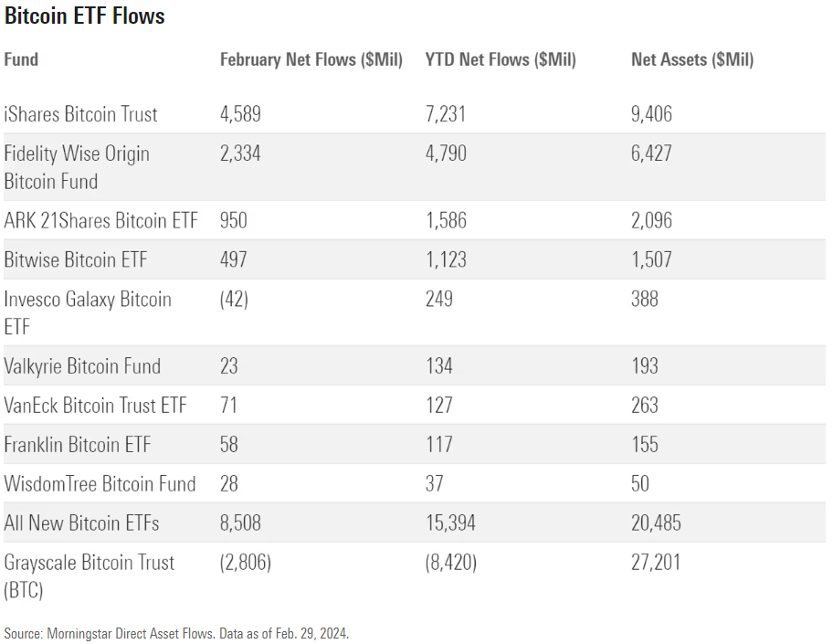Screen dimensions: 833x644
Task: Click the Bitwise Bitcoin ETF fund name
Action: [x=76, y=260]
